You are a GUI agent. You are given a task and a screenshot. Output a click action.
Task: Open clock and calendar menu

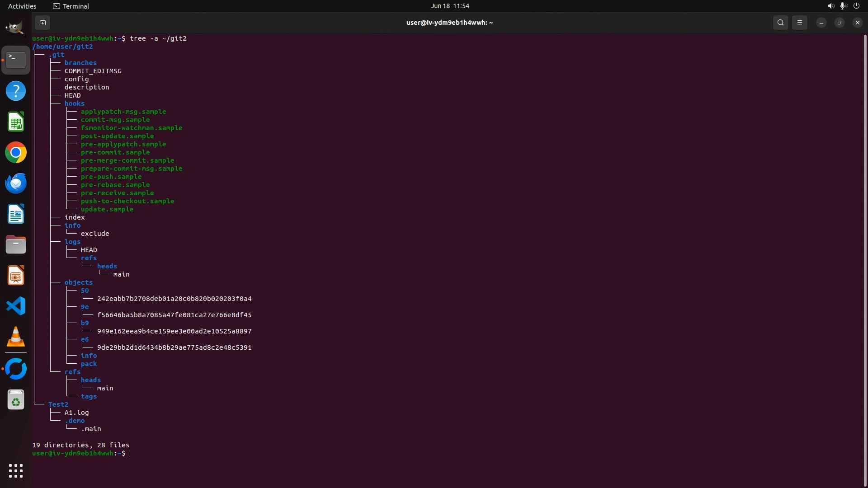pyautogui.click(x=449, y=6)
